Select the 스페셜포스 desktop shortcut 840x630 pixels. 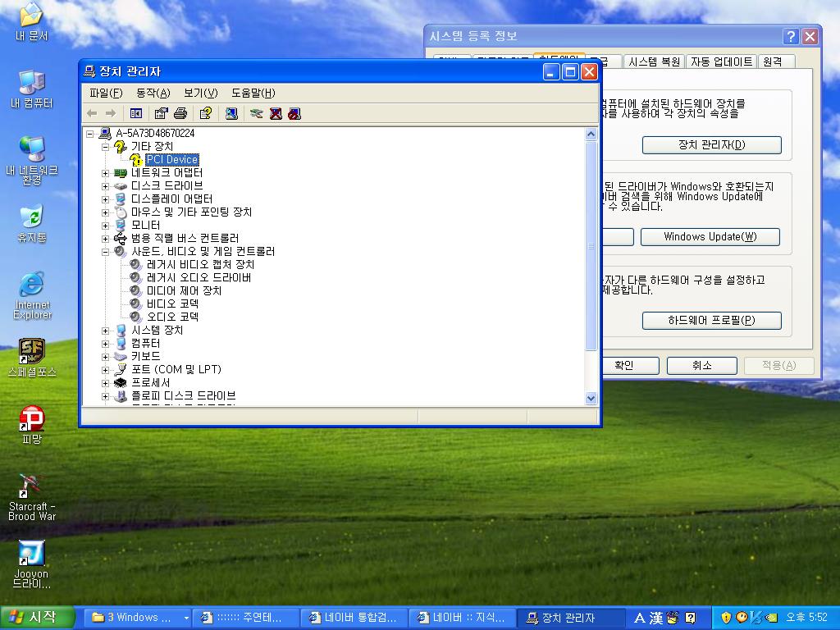[32, 358]
